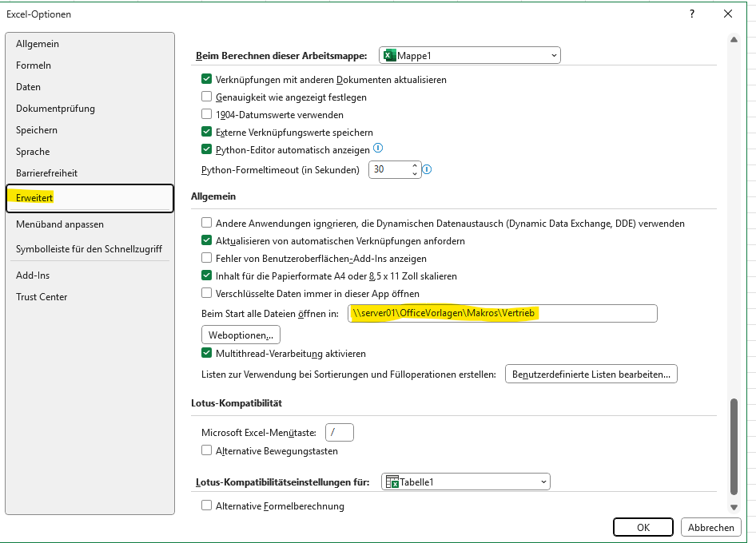Click Benutzerdefinierte Listen bearbeiten... button
The image size is (756, 543).
591,375
